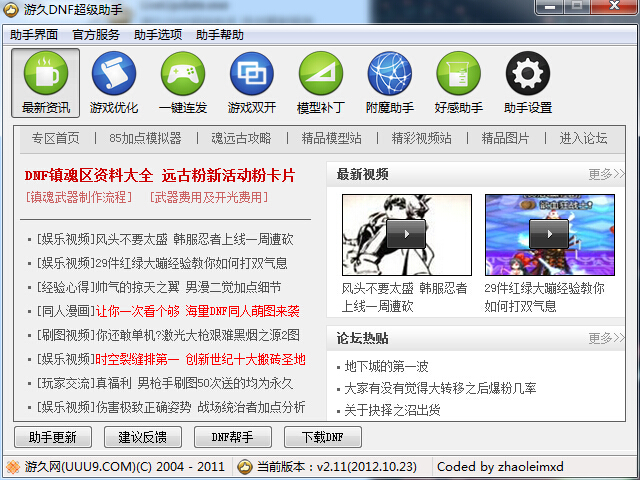This screenshot has width=640, height=480.
Task: Open the 如何打双气息 video caption
Action: coord(544,297)
